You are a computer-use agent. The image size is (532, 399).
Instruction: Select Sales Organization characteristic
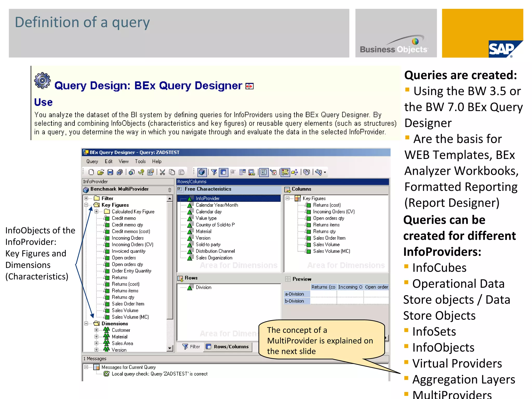[214, 258]
